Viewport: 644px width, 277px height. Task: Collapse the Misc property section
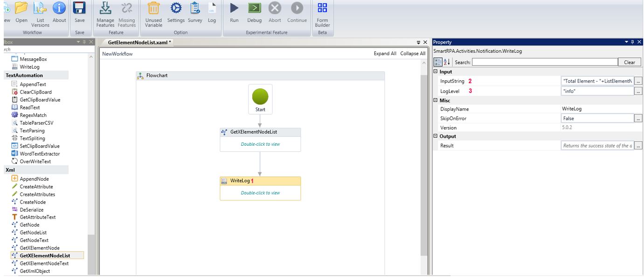(x=436, y=100)
